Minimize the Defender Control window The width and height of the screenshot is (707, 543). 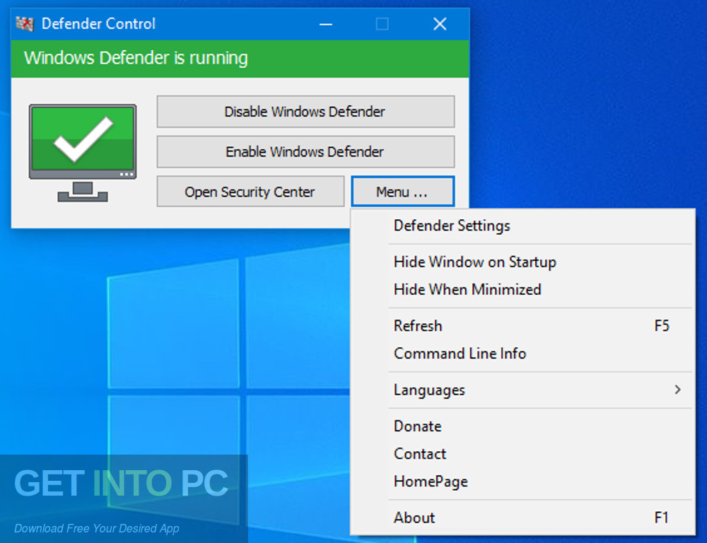tap(326, 24)
